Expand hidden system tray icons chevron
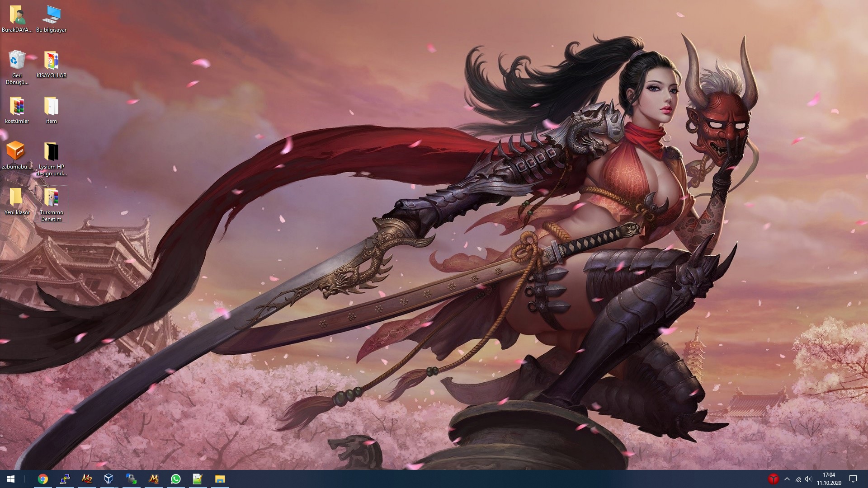 coord(787,479)
